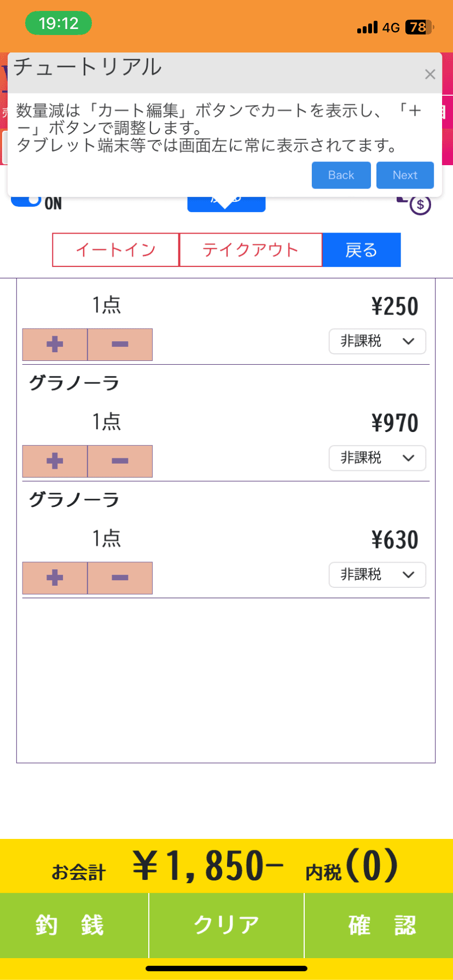453x980 pixels.
Task: Open 非課税 dropdown for the ¥250 item
Action: click(x=377, y=341)
